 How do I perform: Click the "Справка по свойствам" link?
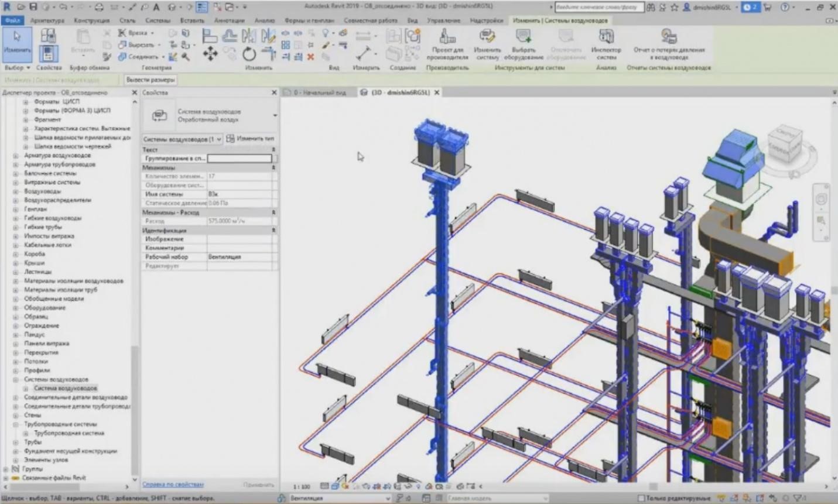[x=172, y=485]
